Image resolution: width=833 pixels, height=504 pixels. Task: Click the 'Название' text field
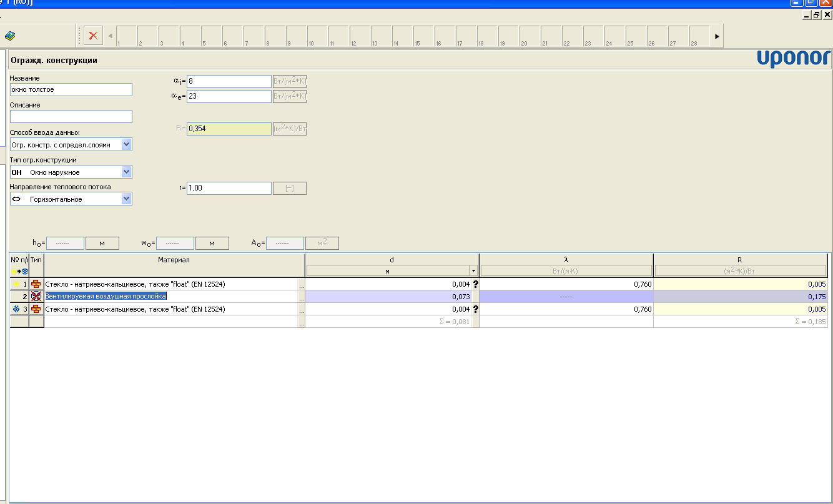71,90
